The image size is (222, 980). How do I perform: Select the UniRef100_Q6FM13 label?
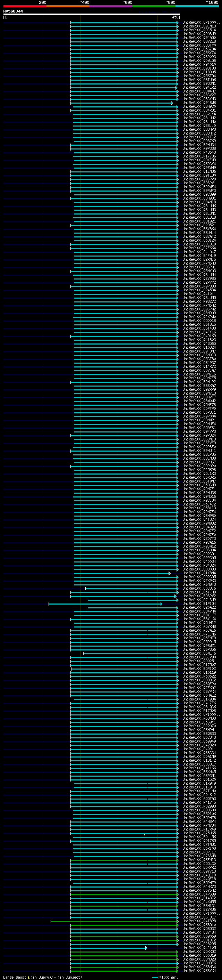tap(199, 860)
